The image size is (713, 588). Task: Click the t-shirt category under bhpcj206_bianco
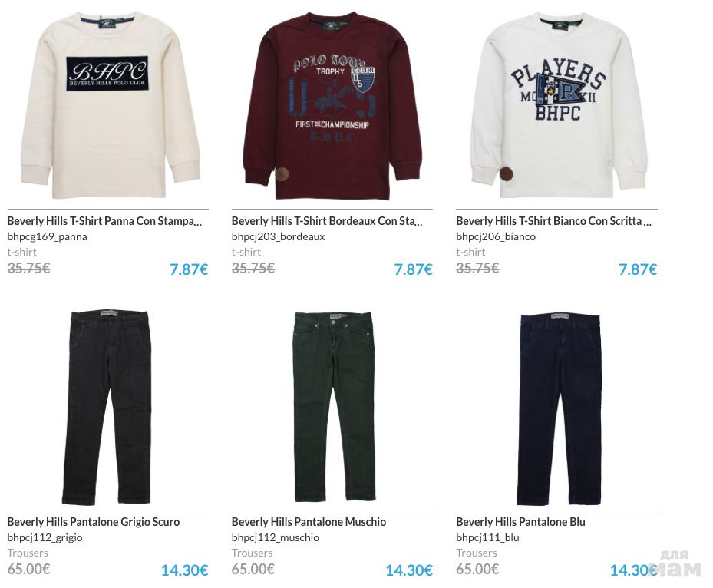[x=470, y=252]
